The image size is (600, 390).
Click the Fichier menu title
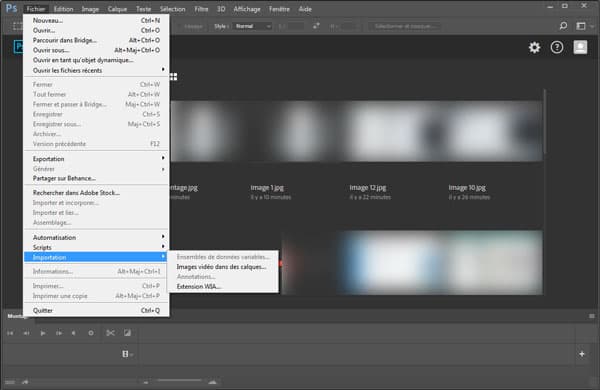36,9
